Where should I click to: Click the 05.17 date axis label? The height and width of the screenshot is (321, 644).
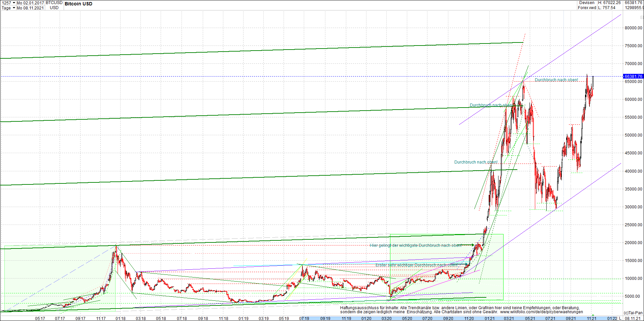tap(40, 318)
